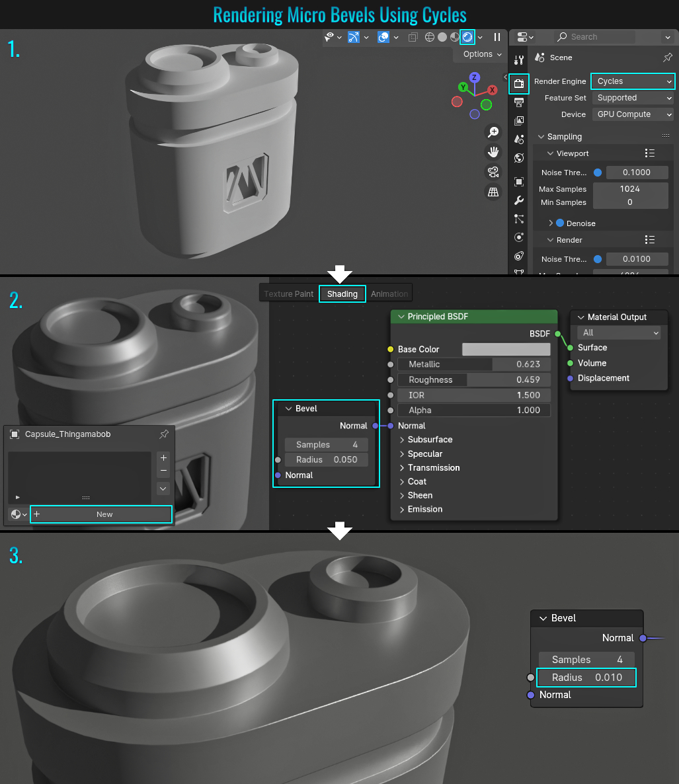
Task: Click the Radius 0.050 Bevel field
Action: click(x=327, y=459)
